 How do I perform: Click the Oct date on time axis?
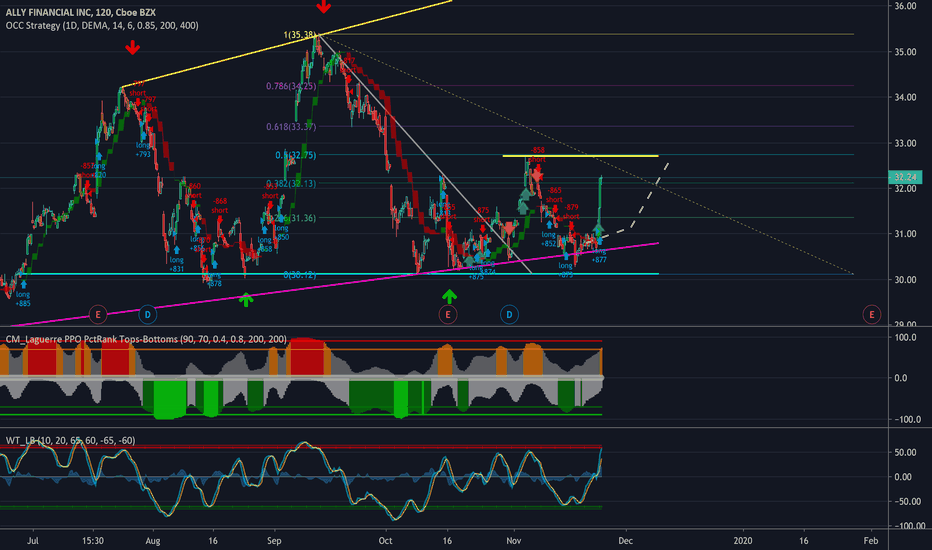[x=385, y=540]
